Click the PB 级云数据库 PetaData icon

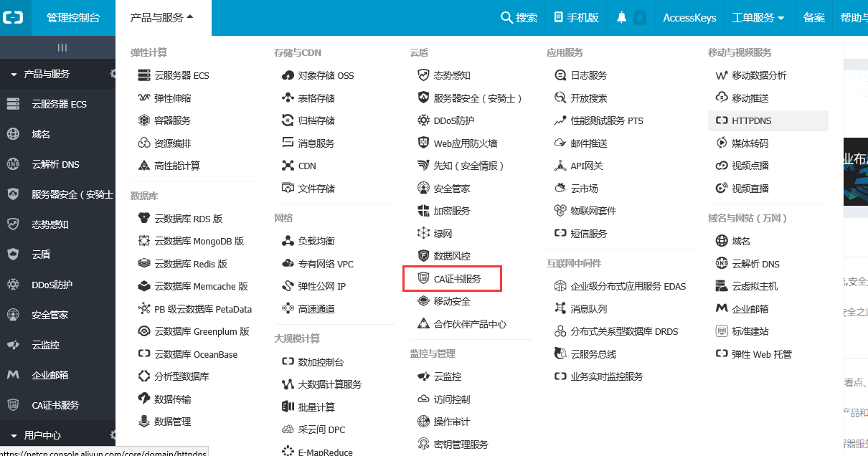tap(143, 309)
